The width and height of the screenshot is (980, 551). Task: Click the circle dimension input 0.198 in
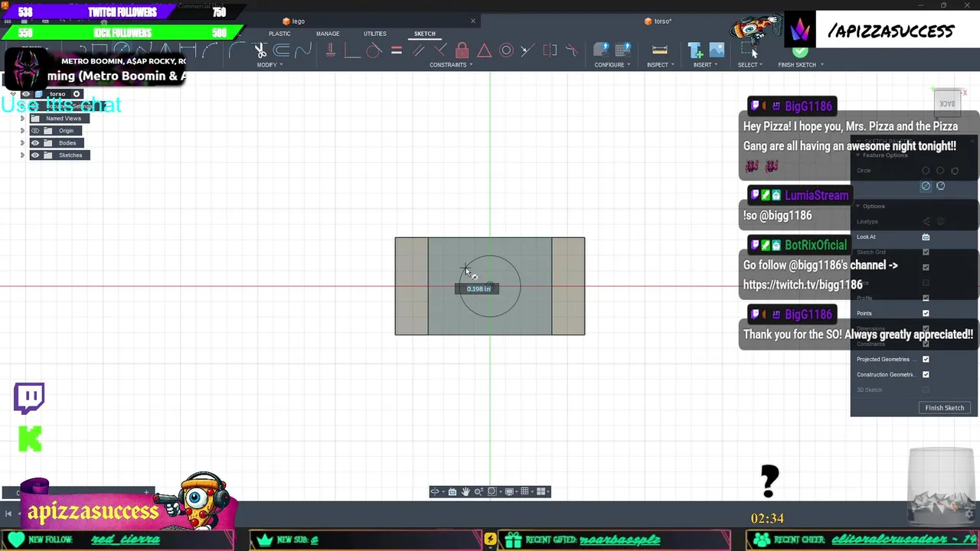pos(479,289)
